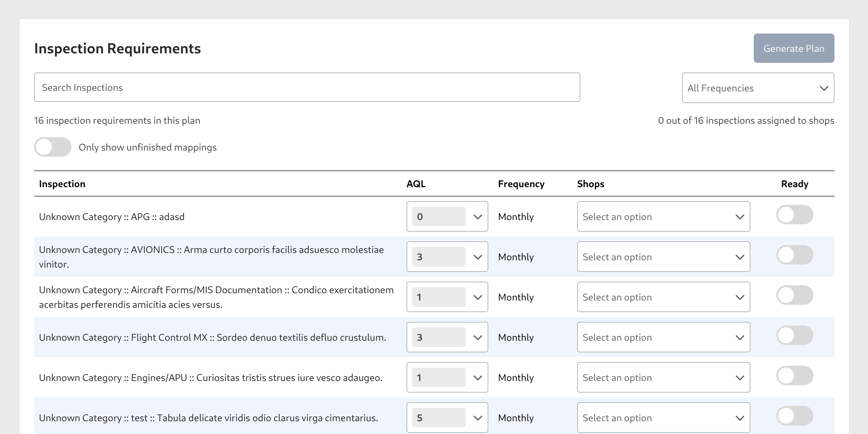The width and height of the screenshot is (868, 434).
Task: Select a shop for Aircraft Forms inspection
Action: coord(663,297)
